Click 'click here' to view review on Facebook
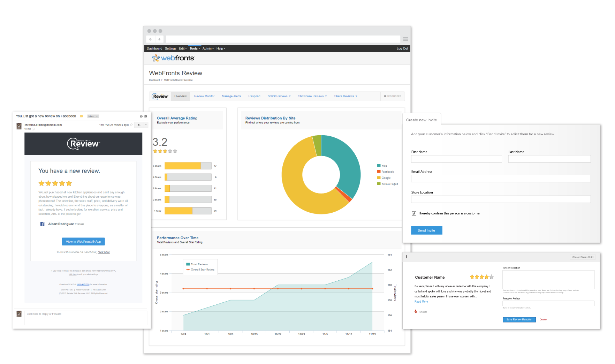 tap(104, 252)
